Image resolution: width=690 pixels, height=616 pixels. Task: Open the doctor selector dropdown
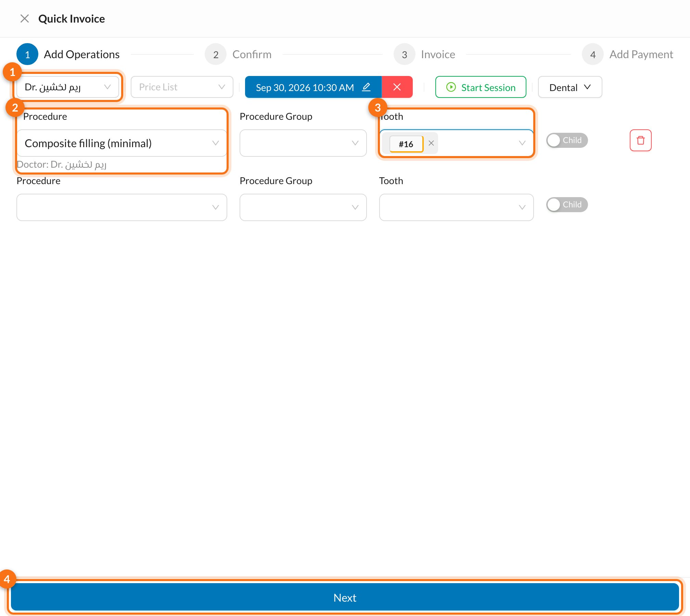(68, 87)
